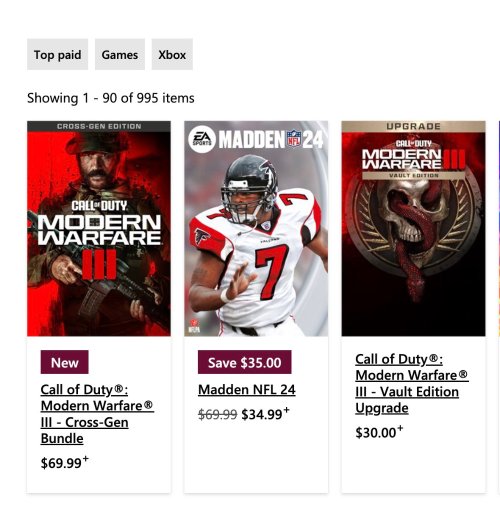This screenshot has width=500, height=507.
Task: Follow the Cross-Gen Bundle title link
Action: click(x=97, y=414)
